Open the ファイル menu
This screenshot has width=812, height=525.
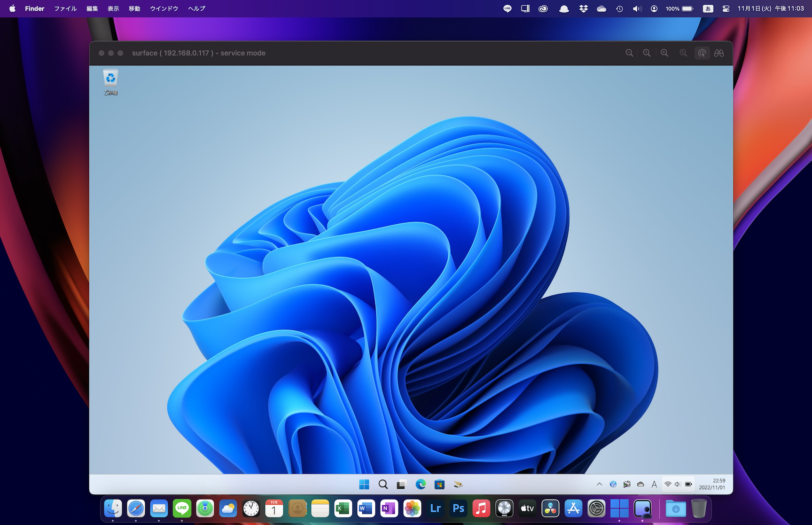pos(65,8)
